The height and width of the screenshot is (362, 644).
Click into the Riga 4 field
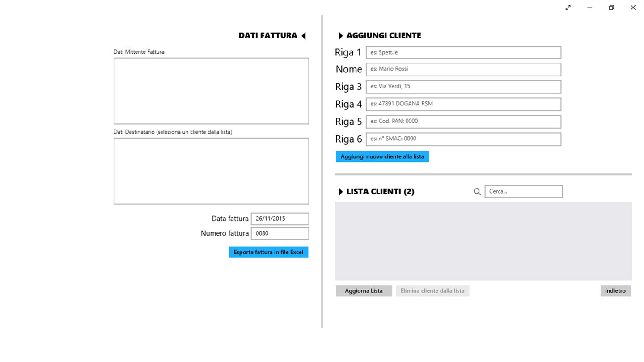(463, 104)
